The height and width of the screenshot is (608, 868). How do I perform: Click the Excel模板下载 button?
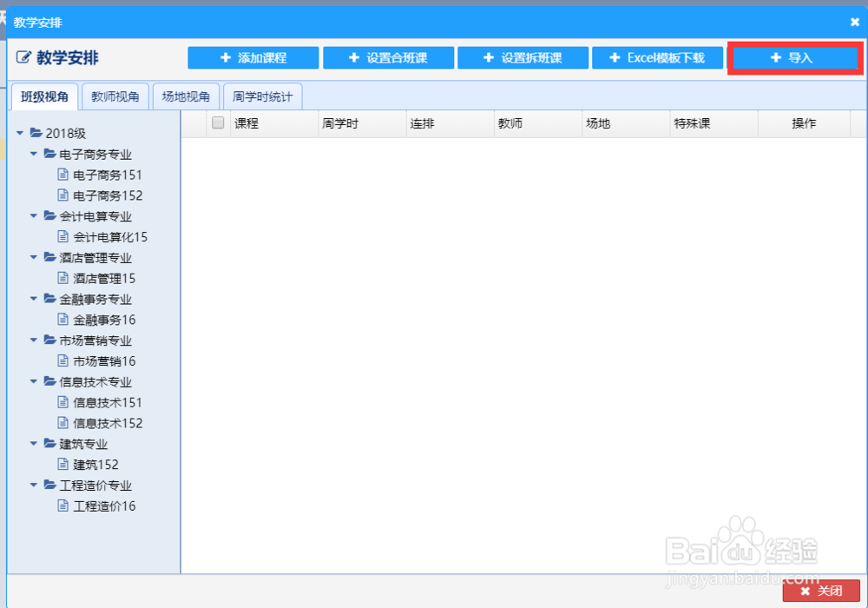pyautogui.click(x=657, y=58)
